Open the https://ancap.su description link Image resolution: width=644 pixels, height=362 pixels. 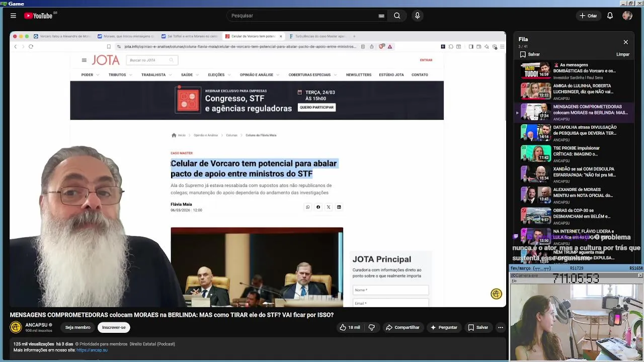92,350
